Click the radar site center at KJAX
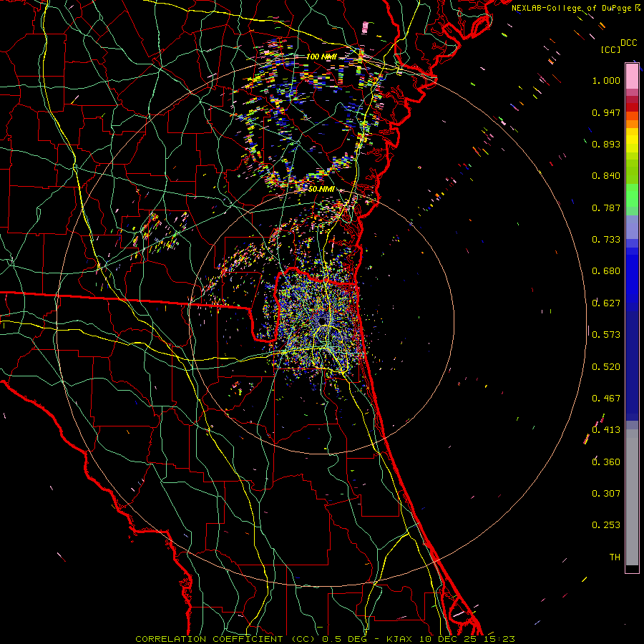The width and height of the screenshot is (644, 644). pos(321,321)
